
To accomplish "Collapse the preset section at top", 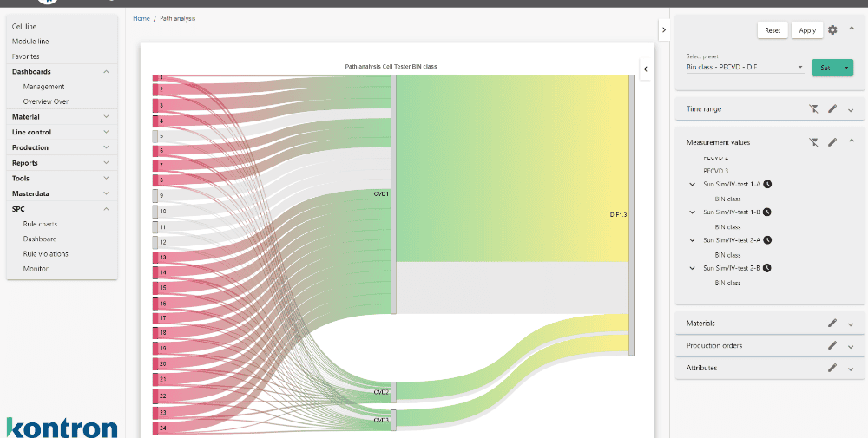I will click(852, 29).
